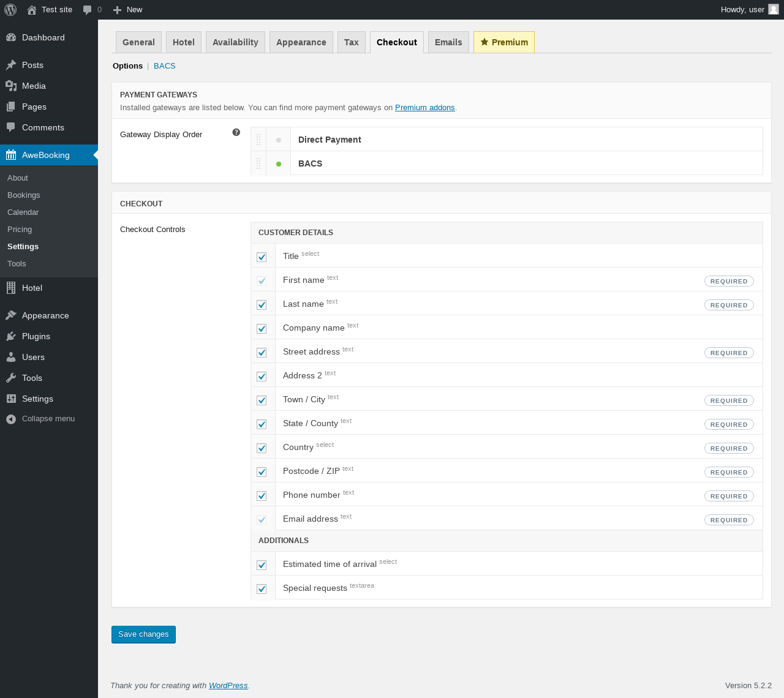The width and height of the screenshot is (784, 698).
Task: Click the help icon beside Gateway Display Order
Action: [x=236, y=132]
